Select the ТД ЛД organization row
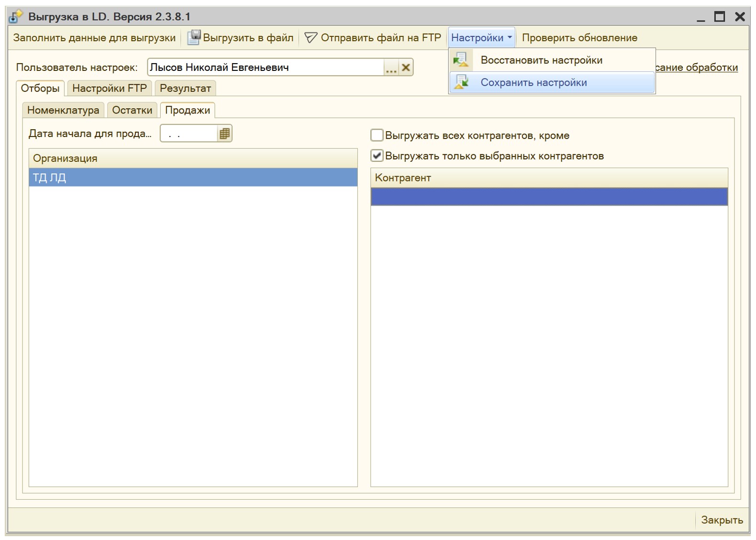The height and width of the screenshot is (540, 756). point(193,178)
